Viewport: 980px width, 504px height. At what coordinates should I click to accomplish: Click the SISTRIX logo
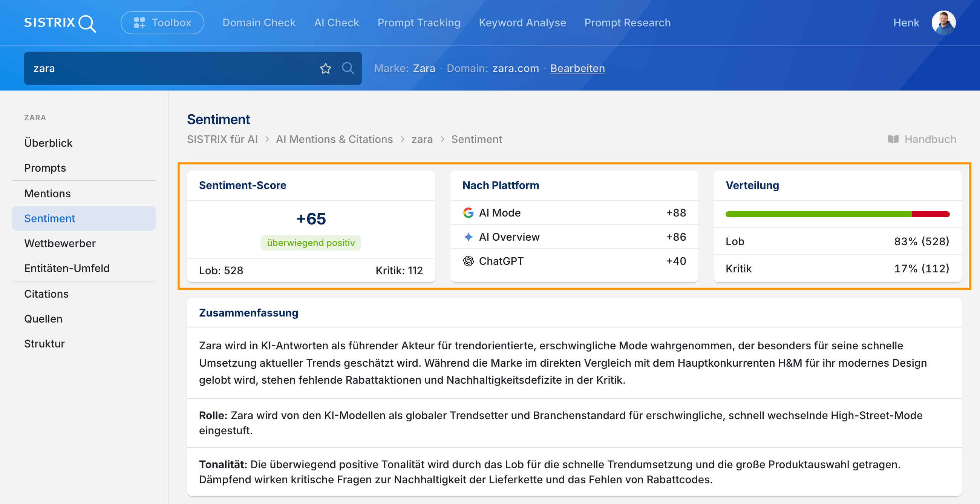click(60, 23)
